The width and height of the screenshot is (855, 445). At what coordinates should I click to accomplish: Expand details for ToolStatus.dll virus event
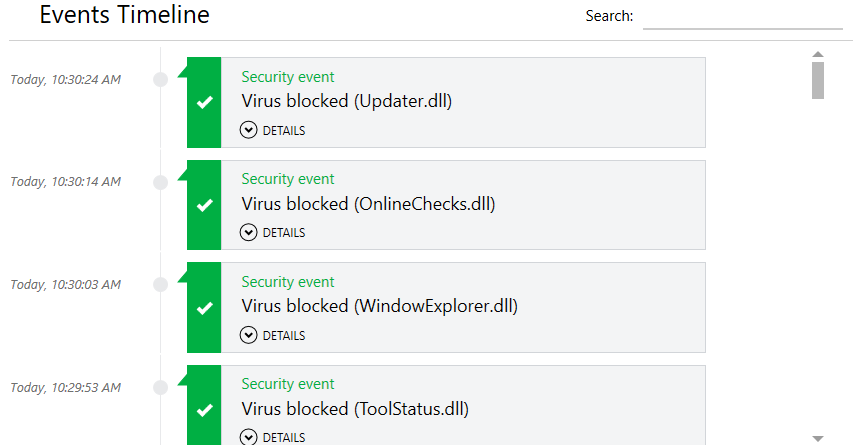coord(273,437)
